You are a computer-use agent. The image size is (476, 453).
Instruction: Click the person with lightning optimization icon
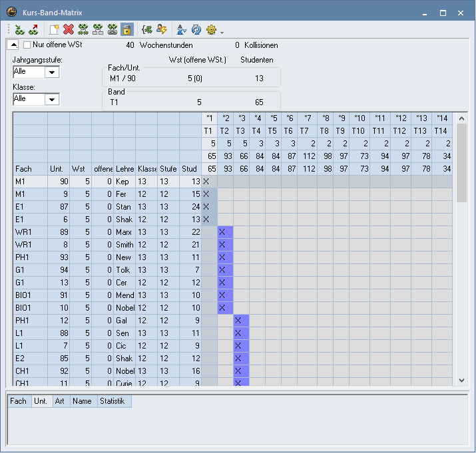pos(162,30)
